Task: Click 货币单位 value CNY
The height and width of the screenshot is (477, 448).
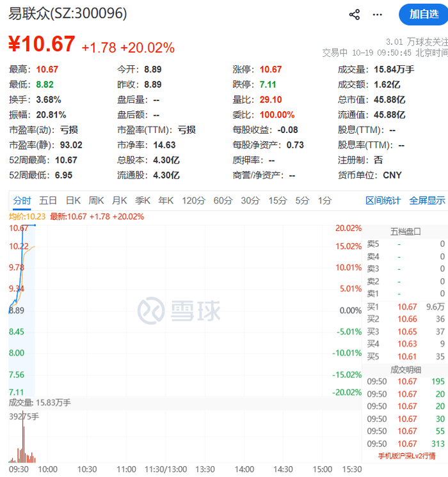Action: point(392,175)
